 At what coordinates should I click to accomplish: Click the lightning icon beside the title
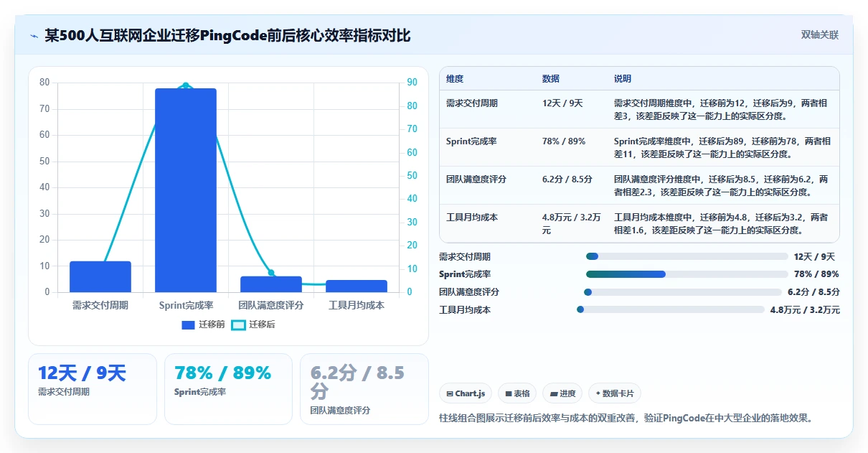(x=34, y=36)
